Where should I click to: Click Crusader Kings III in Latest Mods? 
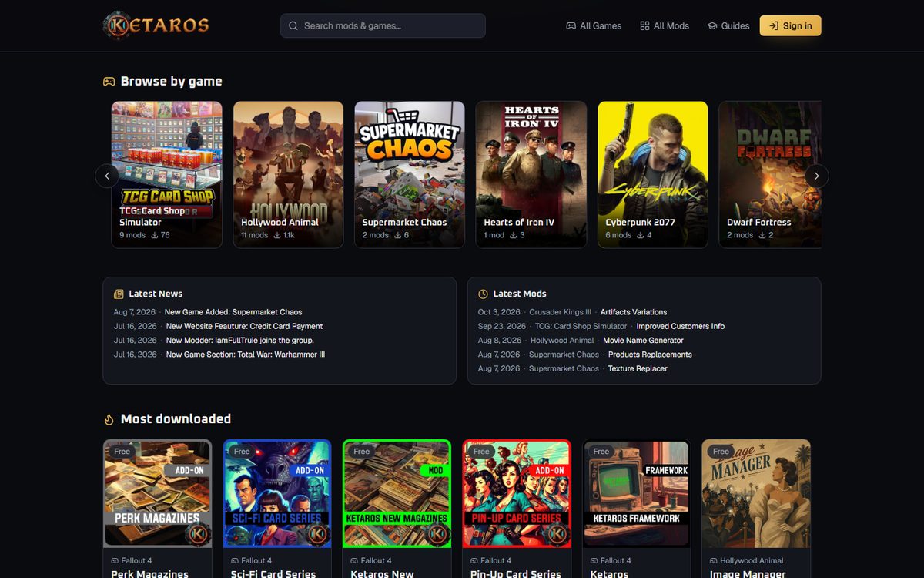click(561, 312)
